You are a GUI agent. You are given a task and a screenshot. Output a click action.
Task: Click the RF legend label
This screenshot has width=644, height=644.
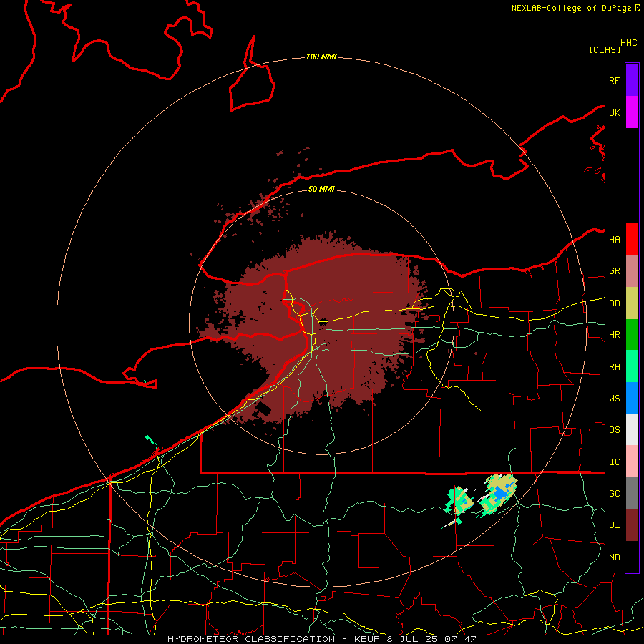tap(614, 80)
